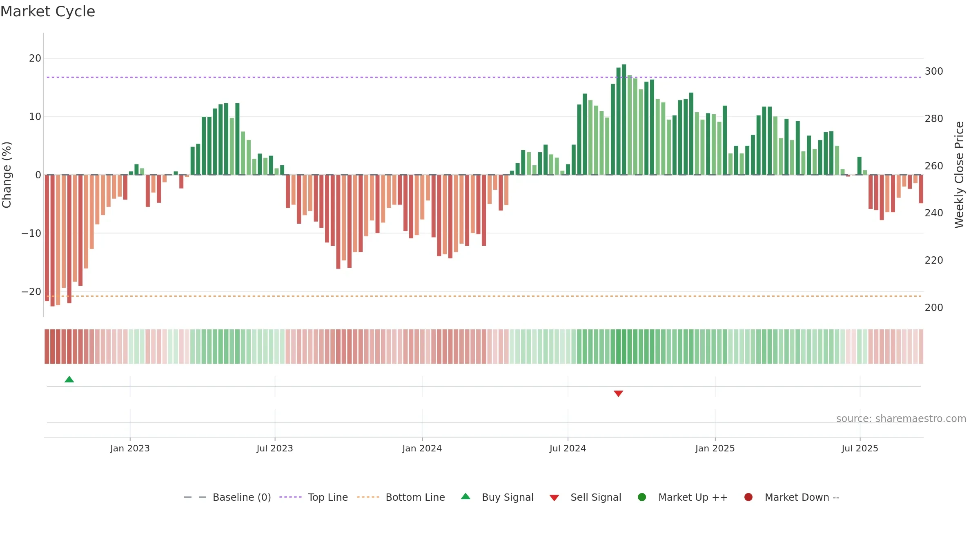Click the Jul 2024 axis label
The width and height of the screenshot is (980, 551).
point(568,449)
